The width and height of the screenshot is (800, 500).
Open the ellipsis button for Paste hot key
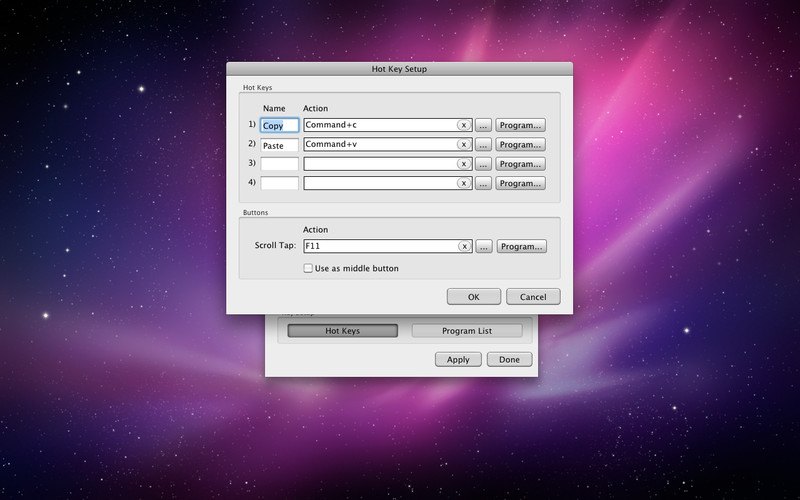click(484, 145)
